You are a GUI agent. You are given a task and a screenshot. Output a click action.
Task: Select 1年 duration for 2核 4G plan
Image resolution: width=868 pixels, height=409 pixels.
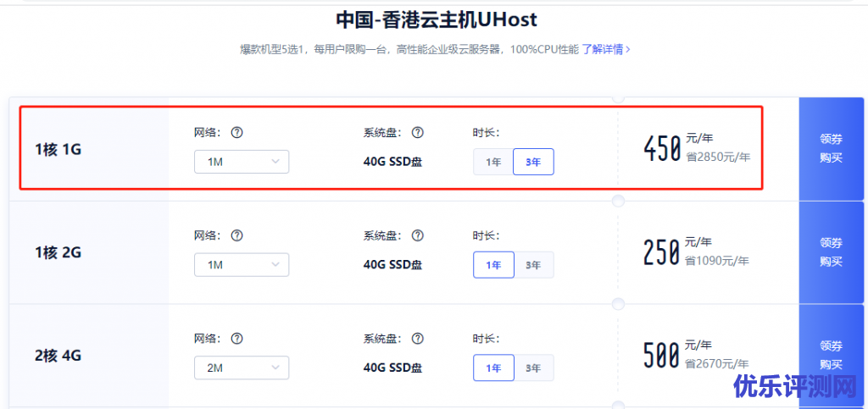pos(493,368)
